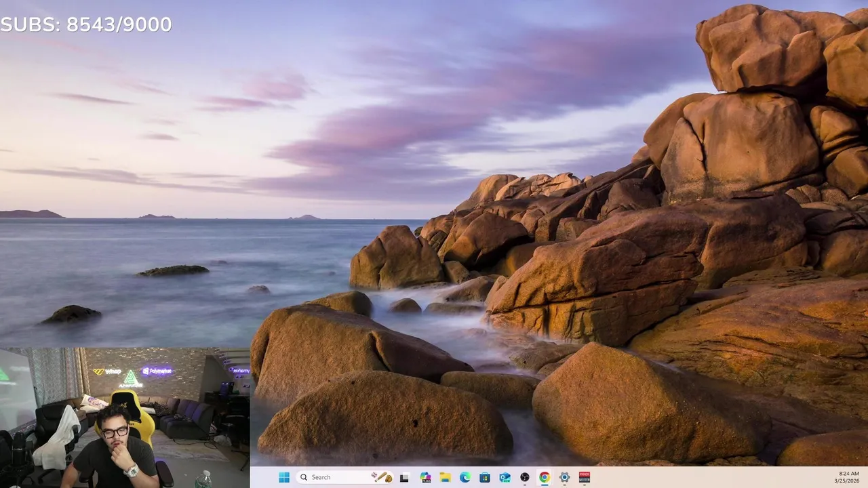The height and width of the screenshot is (488, 868).
Task: Launch Microsoft Edge from the taskbar
Action: click(x=465, y=477)
